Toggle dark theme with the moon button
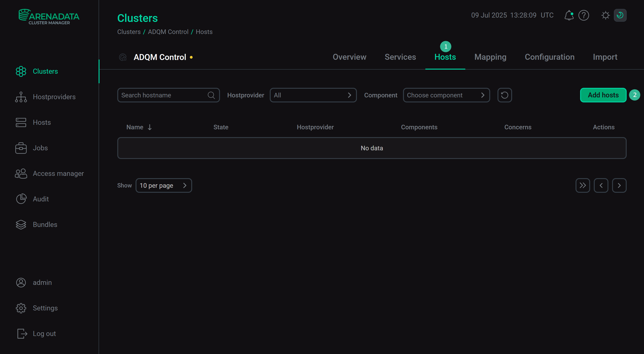The image size is (644, 354). [620, 15]
